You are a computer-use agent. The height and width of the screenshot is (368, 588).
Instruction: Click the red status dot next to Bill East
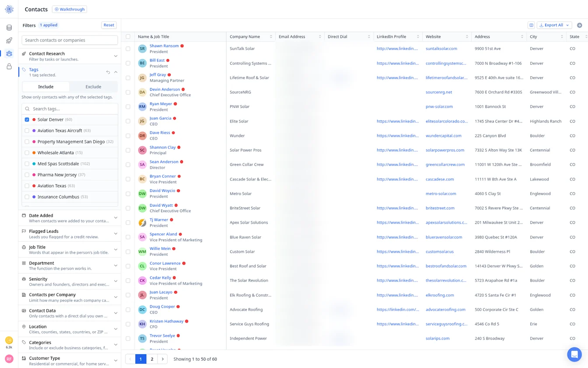[x=168, y=60]
